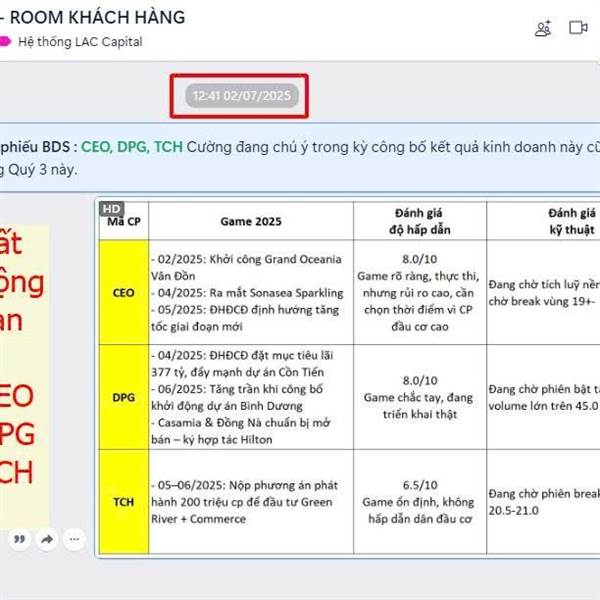Click 'Đang chờ tích luỹ nền' text

(544, 284)
